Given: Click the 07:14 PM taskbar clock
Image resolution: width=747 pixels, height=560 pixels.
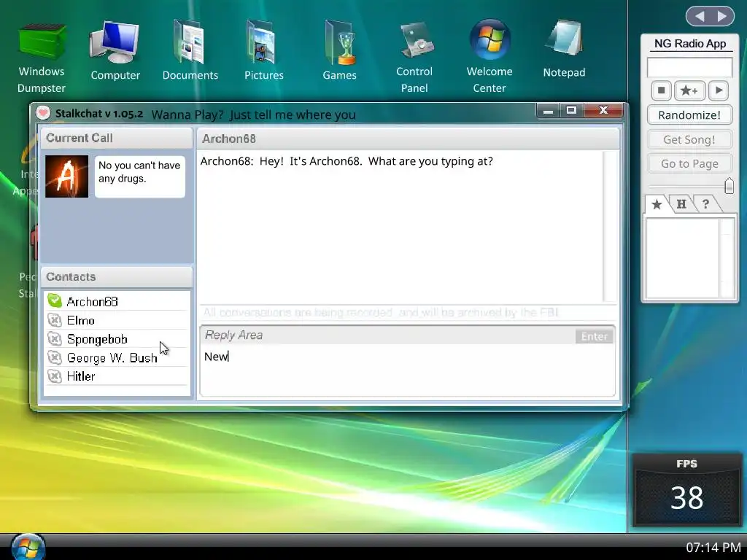Looking at the screenshot, I should pos(713,548).
